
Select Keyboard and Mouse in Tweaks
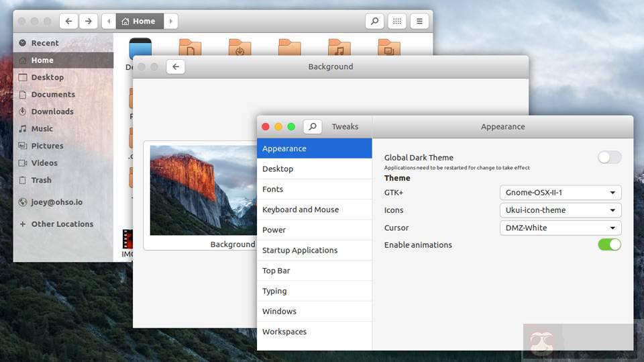(314, 210)
